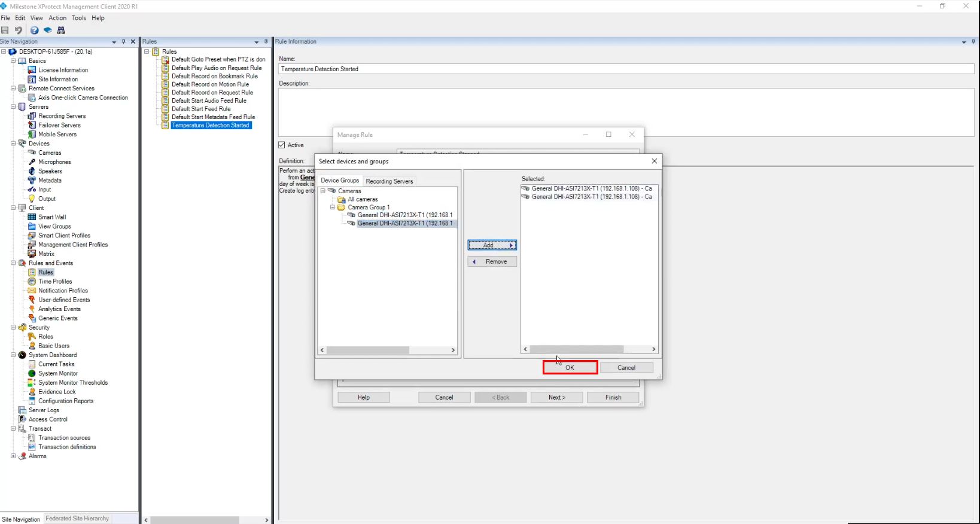Click the Add button
Screen dimensions: 980x524
tap(492, 245)
